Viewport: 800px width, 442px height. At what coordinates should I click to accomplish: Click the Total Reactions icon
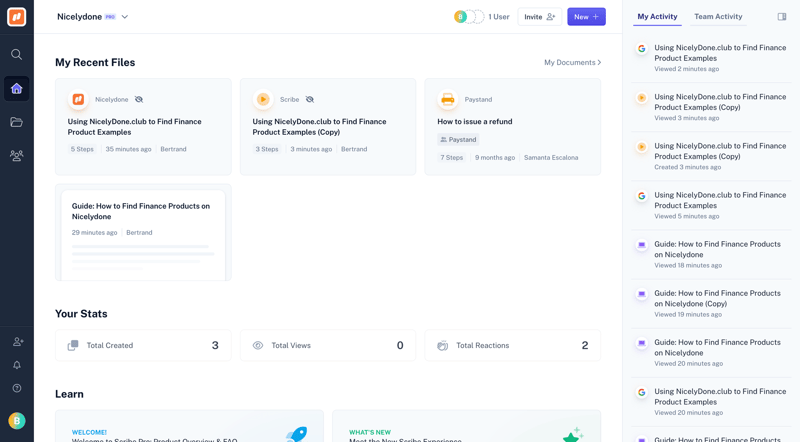pyautogui.click(x=442, y=346)
